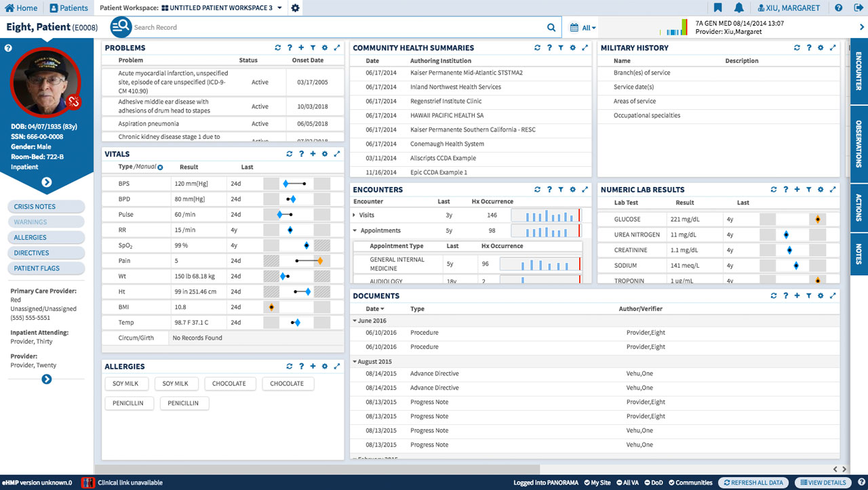Image resolution: width=868 pixels, height=490 pixels.
Task: Expand patient demographics down arrow
Action: 47,182
